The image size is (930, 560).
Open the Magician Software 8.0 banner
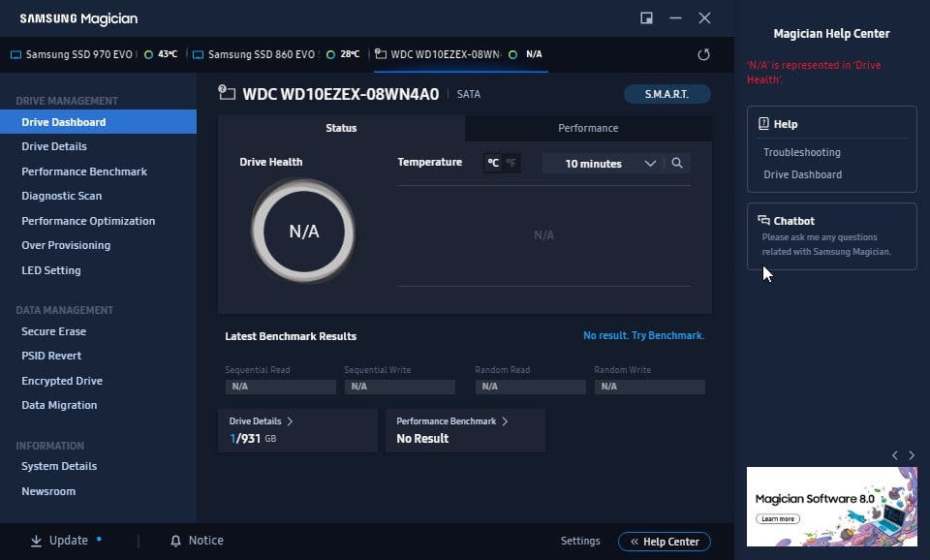831,508
